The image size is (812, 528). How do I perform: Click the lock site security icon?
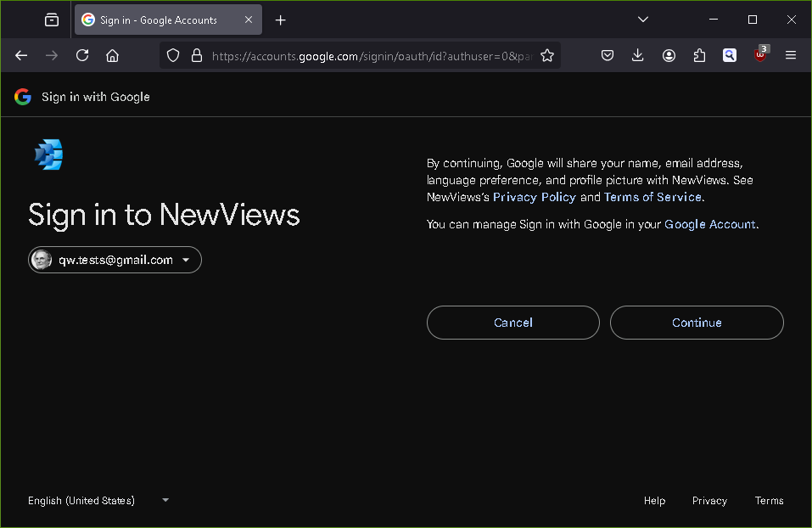tap(197, 55)
